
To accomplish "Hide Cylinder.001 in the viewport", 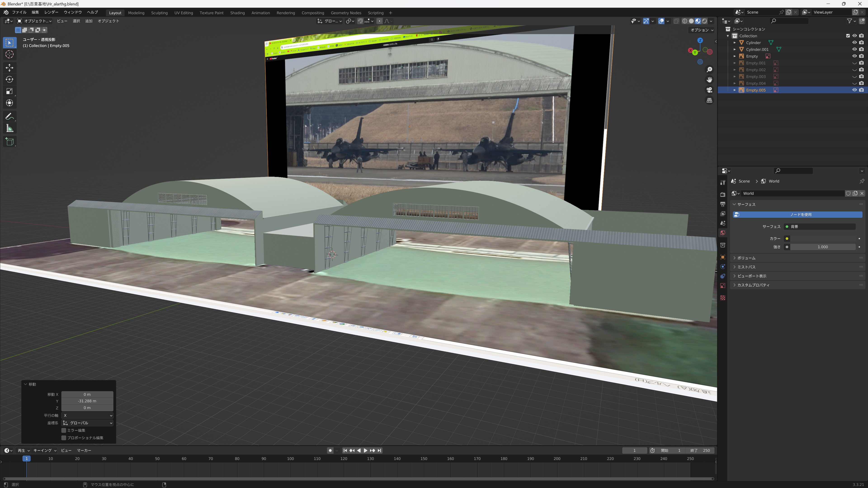I will 854,49.
